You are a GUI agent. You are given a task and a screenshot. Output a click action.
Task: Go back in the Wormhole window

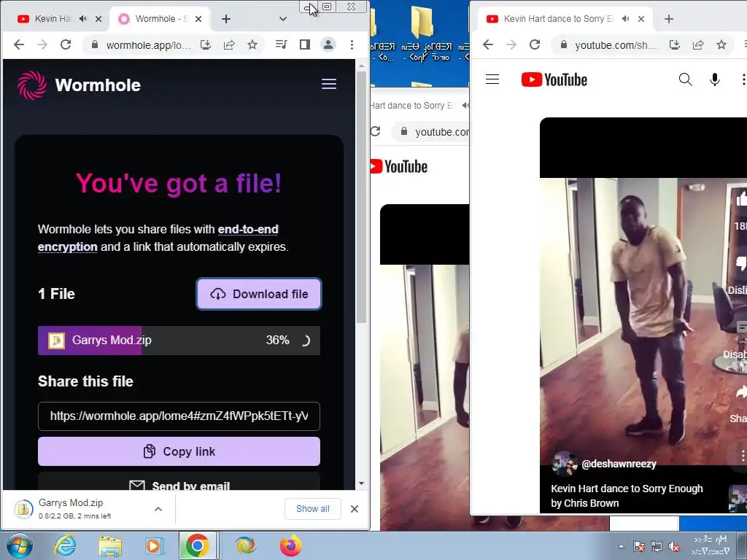tap(18, 44)
